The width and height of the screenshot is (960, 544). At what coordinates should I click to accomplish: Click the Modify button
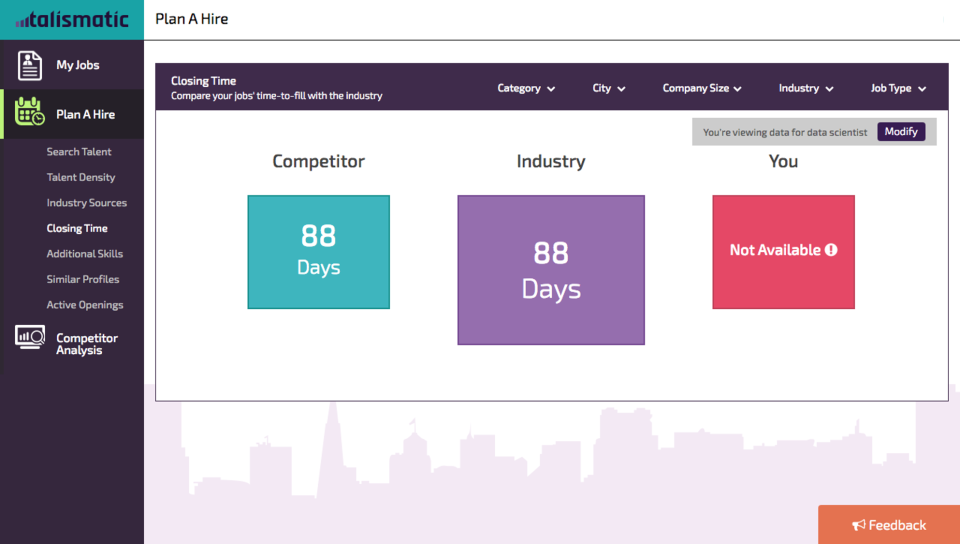[x=901, y=132]
